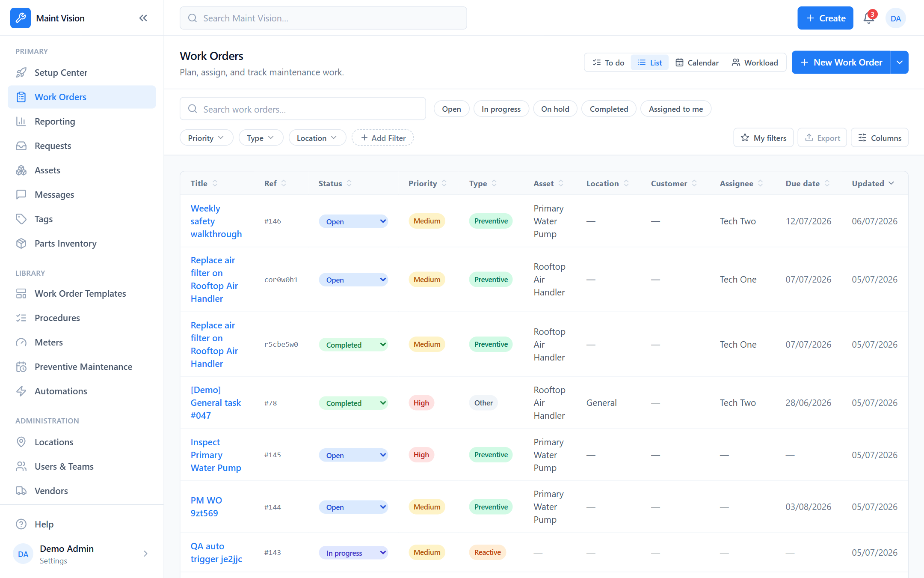Click Add Filter button

383,138
